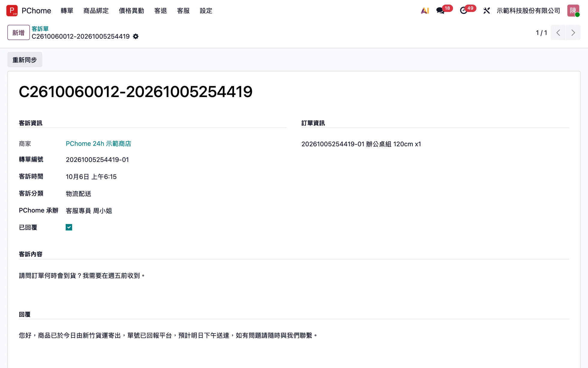Viewport: 588px width, 368px height.
Task: Click 轉單編號 value 20261005254419-01
Action: pos(97,160)
